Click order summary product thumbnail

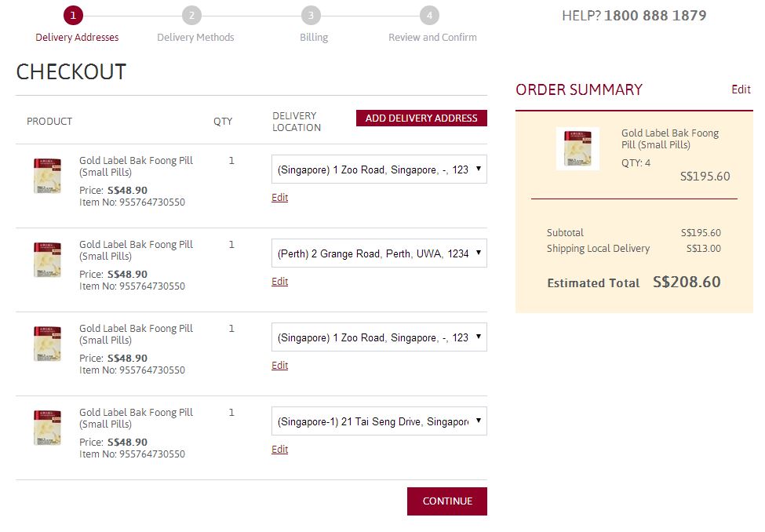[x=577, y=148]
